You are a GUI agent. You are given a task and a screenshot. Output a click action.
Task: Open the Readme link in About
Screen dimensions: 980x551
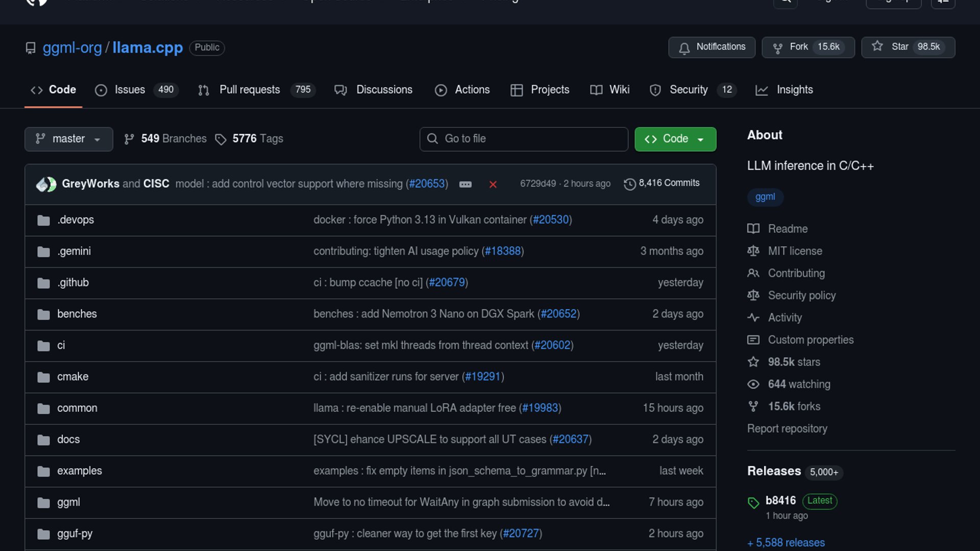(x=788, y=229)
